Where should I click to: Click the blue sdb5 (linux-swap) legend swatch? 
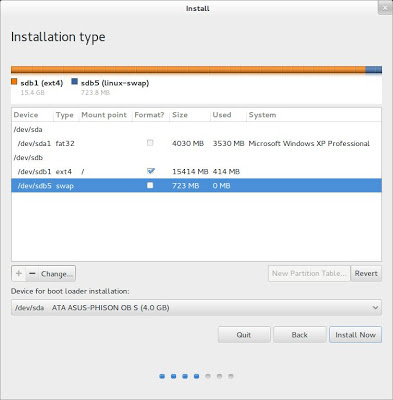(x=75, y=82)
